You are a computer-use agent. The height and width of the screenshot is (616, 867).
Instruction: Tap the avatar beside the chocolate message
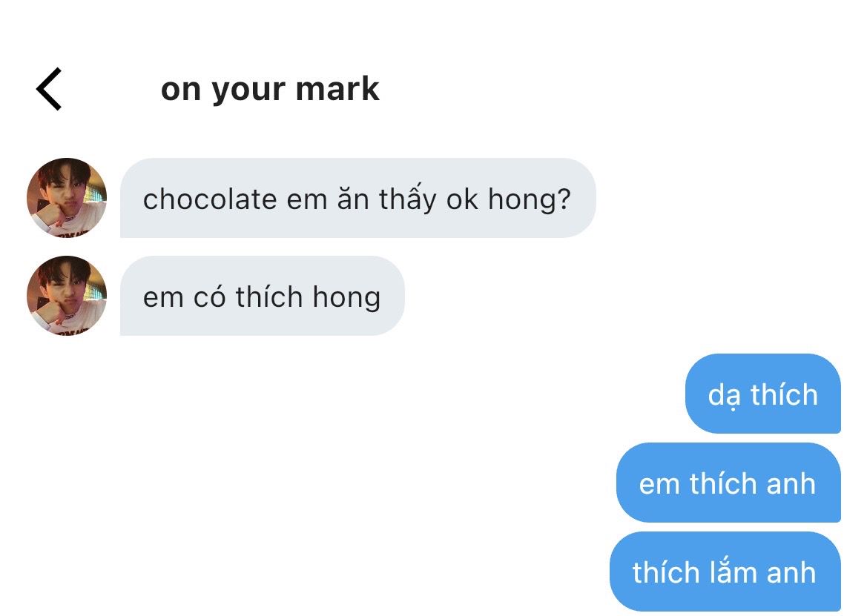pyautogui.click(x=67, y=198)
